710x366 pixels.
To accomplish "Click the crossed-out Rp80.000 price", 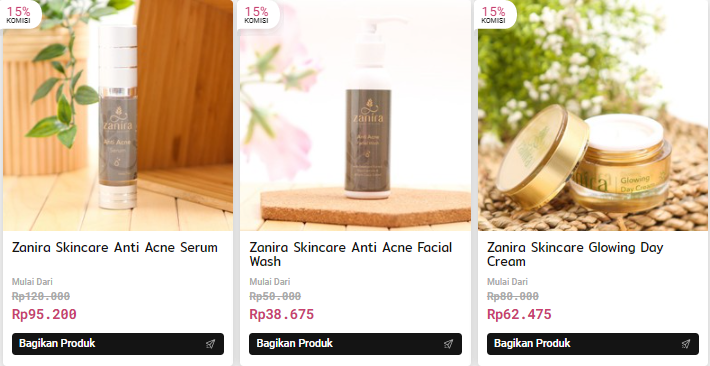I will (x=513, y=296).
